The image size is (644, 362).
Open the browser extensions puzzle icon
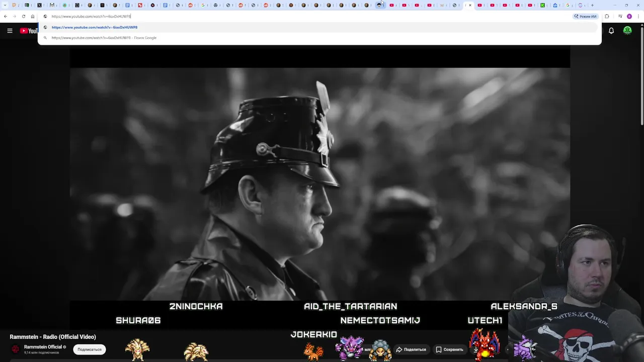(x=607, y=16)
